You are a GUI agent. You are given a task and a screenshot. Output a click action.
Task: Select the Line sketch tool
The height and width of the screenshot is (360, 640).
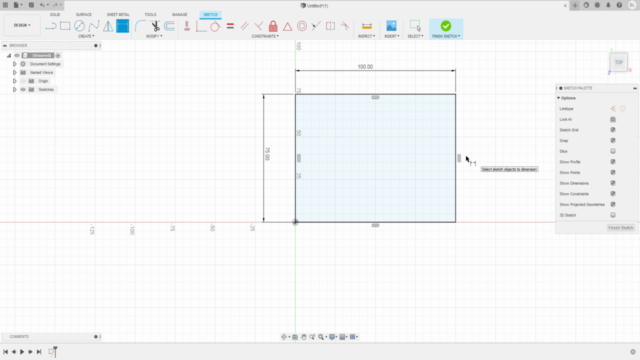tap(51, 26)
